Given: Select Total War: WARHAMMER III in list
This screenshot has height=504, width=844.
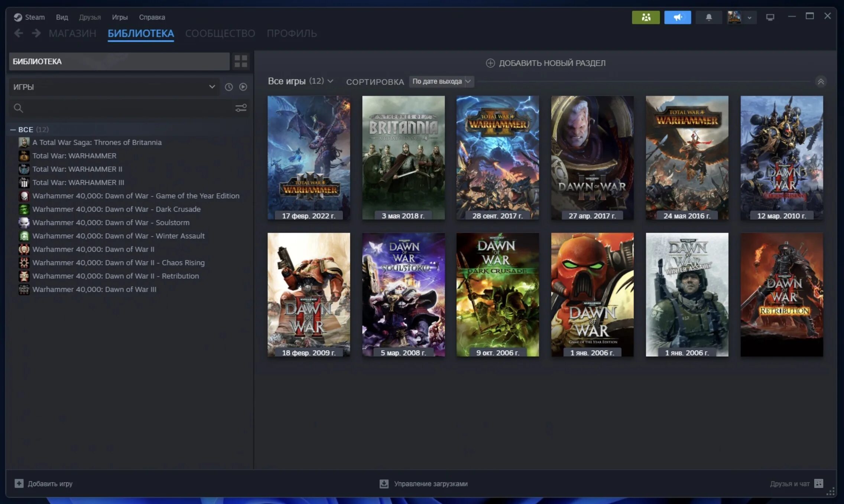Looking at the screenshot, I should (78, 183).
